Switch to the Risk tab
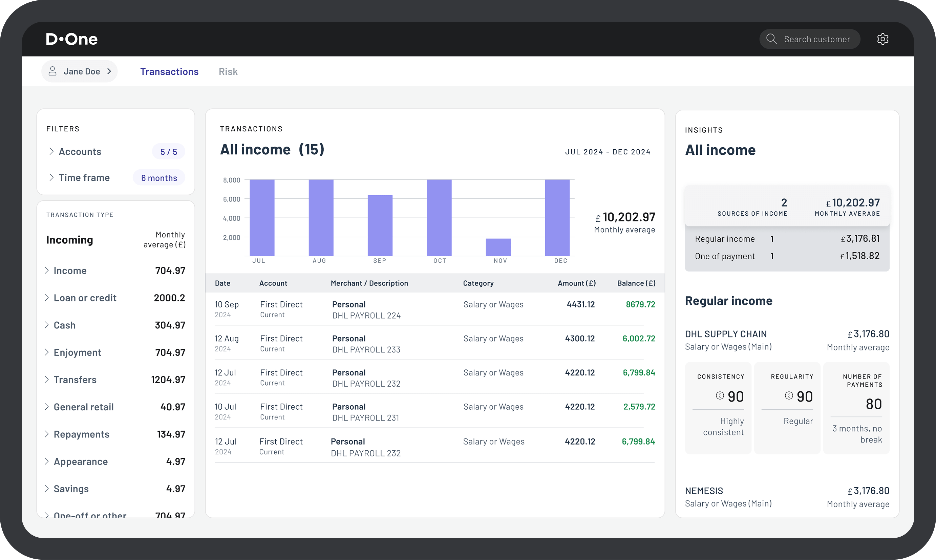936x560 pixels. click(x=228, y=72)
